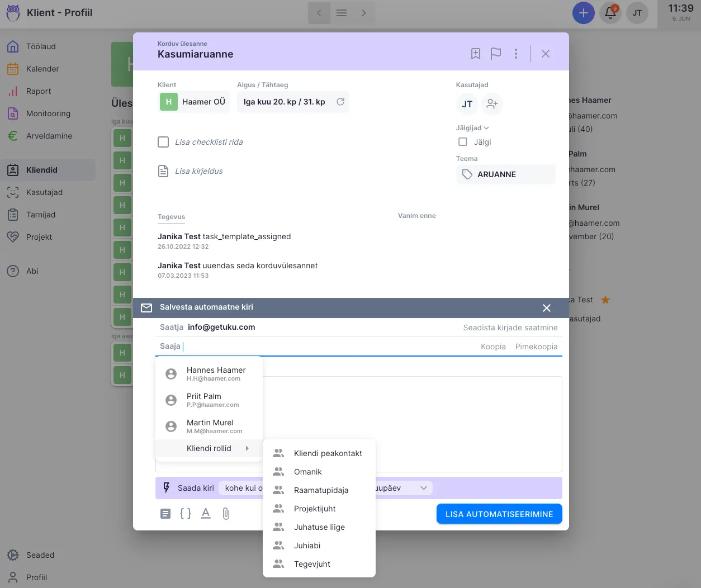Click the template document icon in email toolbar
Viewport: 701px width, 588px height.
point(165,514)
